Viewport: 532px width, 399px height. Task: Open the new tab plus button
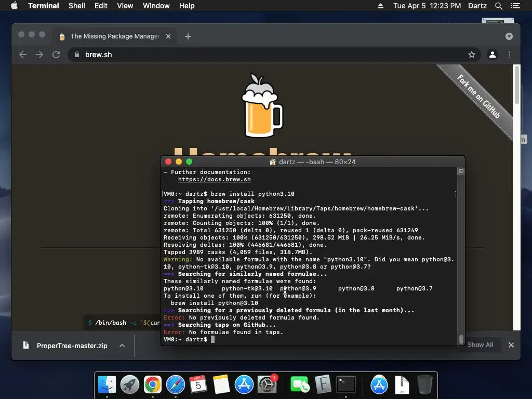tap(188, 36)
